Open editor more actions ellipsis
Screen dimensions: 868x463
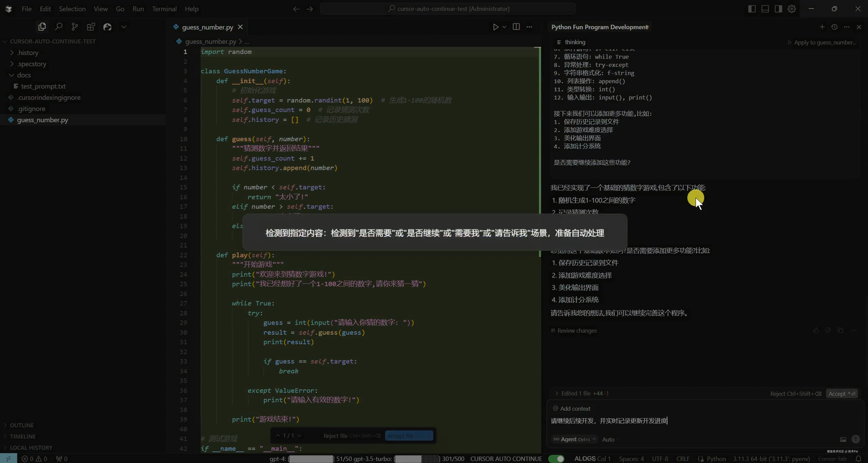[x=529, y=27]
